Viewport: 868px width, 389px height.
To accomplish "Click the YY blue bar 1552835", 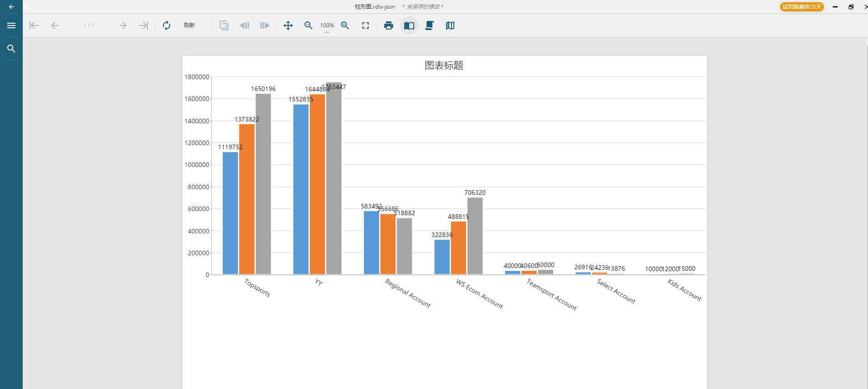I will click(301, 189).
